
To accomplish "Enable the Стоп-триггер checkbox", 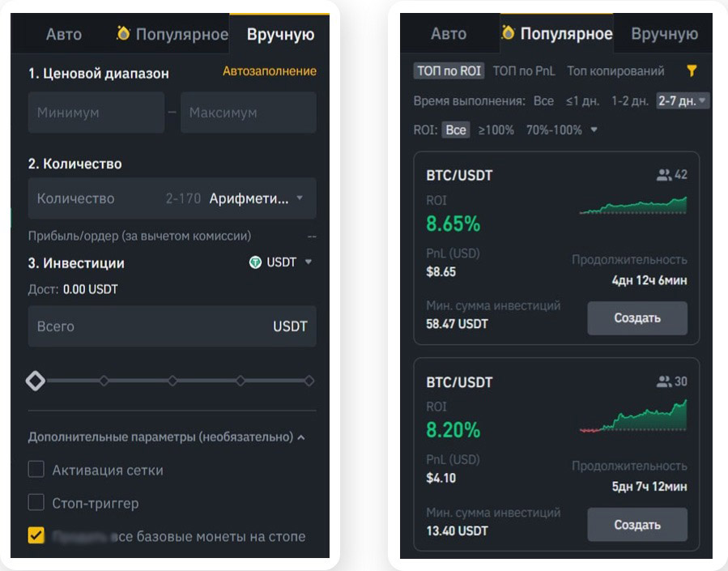I will click(x=36, y=503).
